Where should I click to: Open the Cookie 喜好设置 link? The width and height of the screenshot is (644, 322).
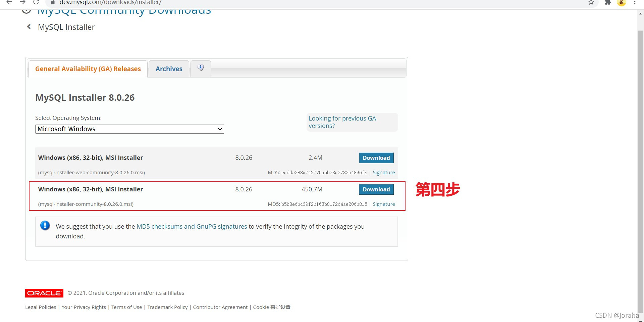272,307
